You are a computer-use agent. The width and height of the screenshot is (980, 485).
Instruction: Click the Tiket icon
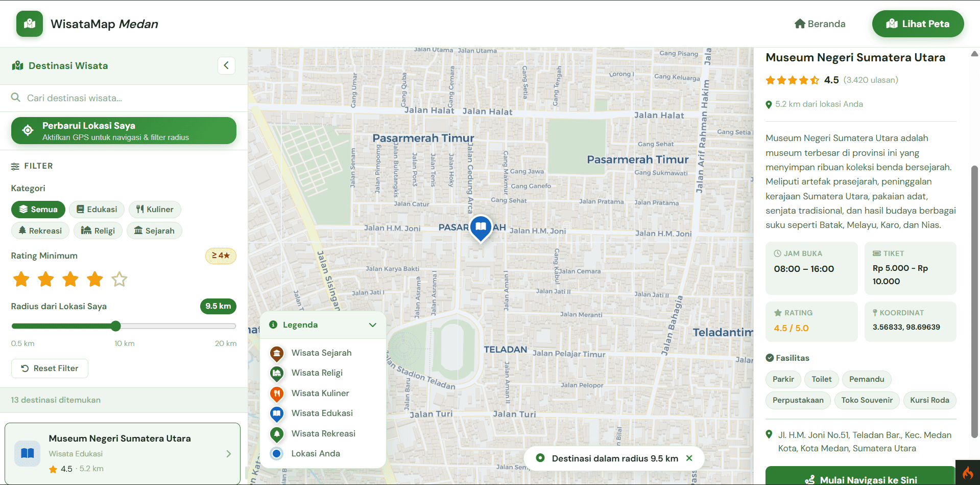click(877, 253)
